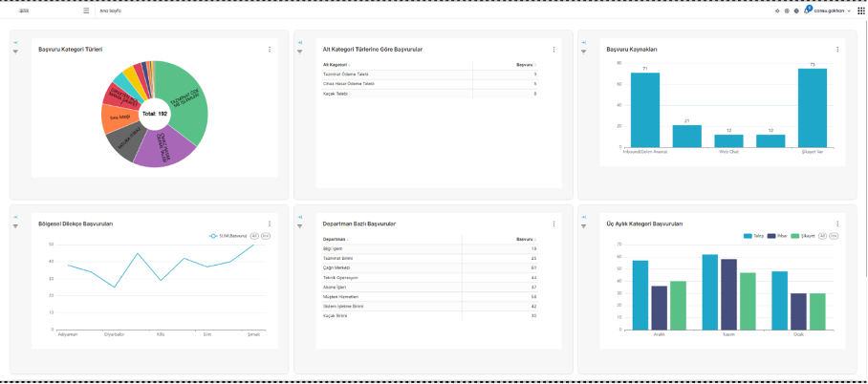The image size is (868, 384).
Task: Toggle the Talep legend series
Action: tap(753, 236)
